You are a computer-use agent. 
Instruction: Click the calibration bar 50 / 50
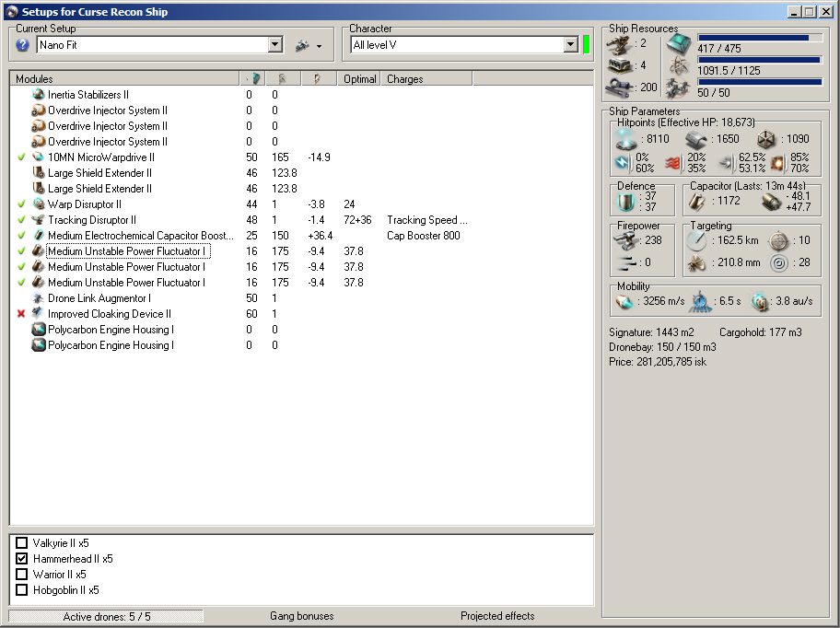(x=760, y=82)
